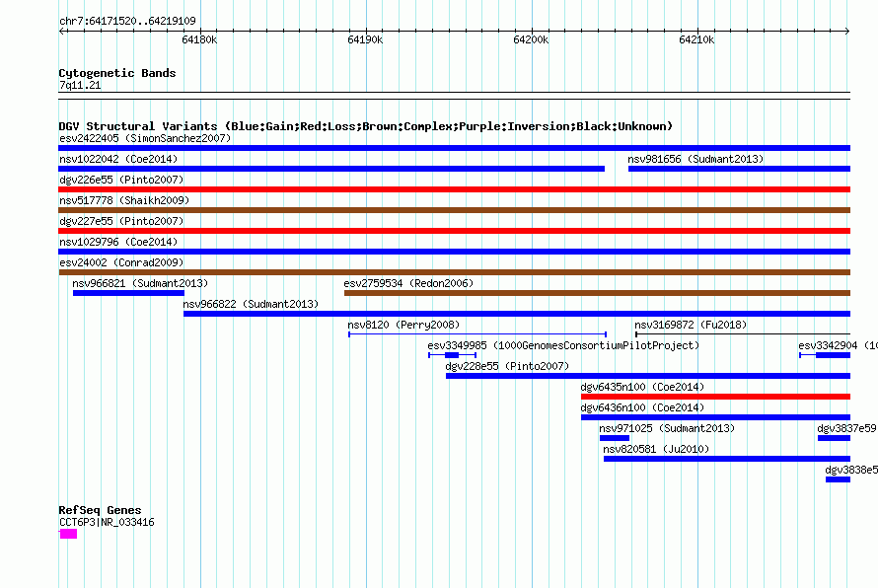Click the blue esv2422405 gain bar
This screenshot has width=878, height=588.
(454, 148)
